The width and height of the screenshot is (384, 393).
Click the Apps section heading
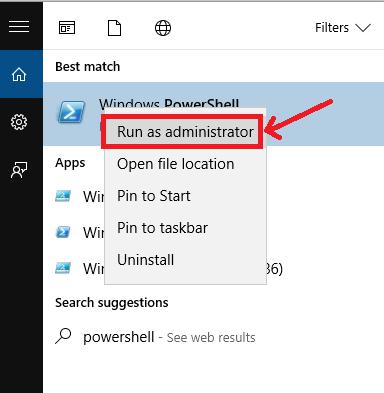[x=70, y=163]
